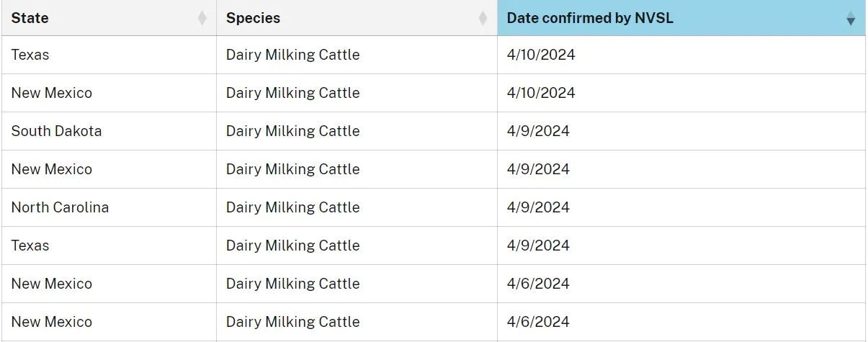Viewport: 868px width, 342px height.
Task: Click the Texas cell dated 4/9/2024
Action: click(30, 246)
